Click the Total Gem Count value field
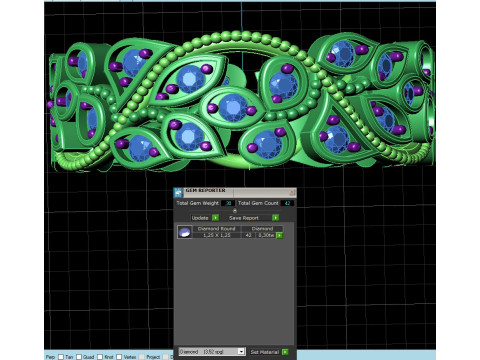This screenshot has height=360, width=480. (x=287, y=203)
